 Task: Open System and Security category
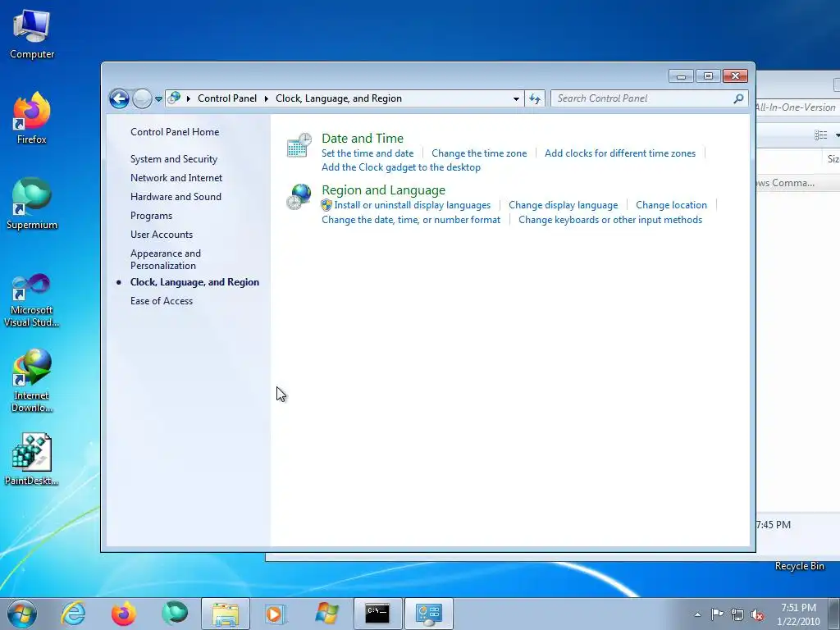[174, 159]
